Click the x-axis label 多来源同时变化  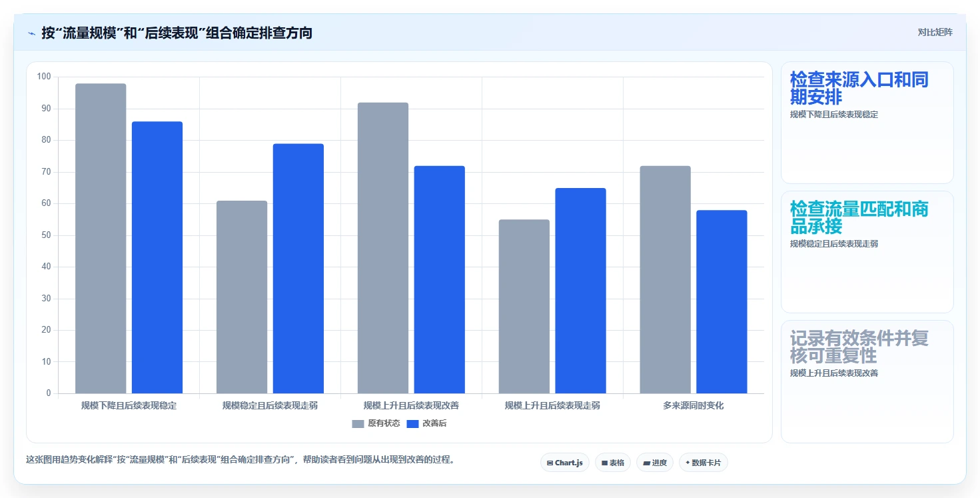(x=694, y=405)
